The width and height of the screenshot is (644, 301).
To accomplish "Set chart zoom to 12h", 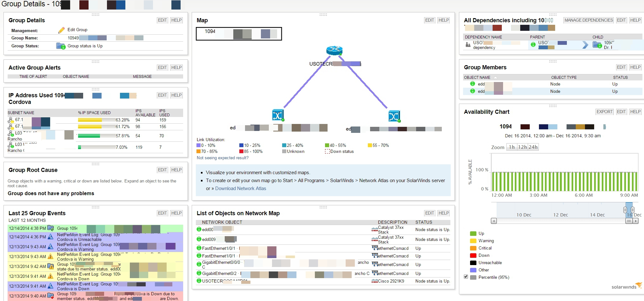I will click(x=522, y=147).
